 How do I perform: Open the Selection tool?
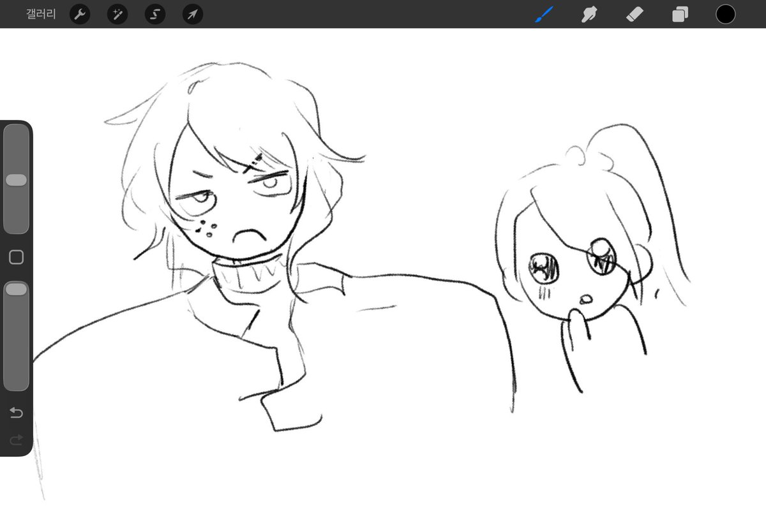tap(155, 14)
